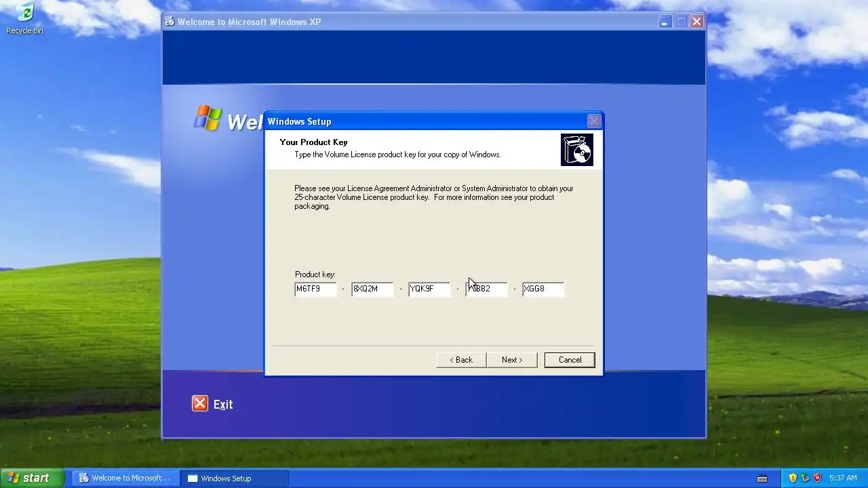This screenshot has width=868, height=488.
Task: Proceed with the Next button
Action: tap(512, 360)
